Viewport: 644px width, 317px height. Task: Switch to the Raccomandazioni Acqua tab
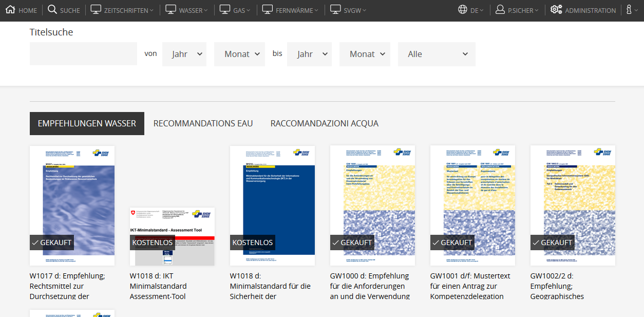[x=324, y=123]
